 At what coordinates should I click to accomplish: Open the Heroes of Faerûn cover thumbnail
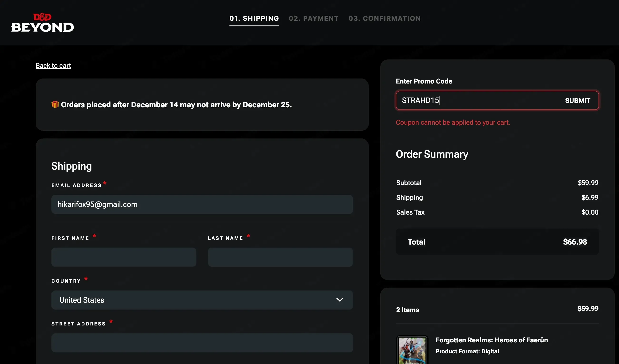pyautogui.click(x=412, y=350)
